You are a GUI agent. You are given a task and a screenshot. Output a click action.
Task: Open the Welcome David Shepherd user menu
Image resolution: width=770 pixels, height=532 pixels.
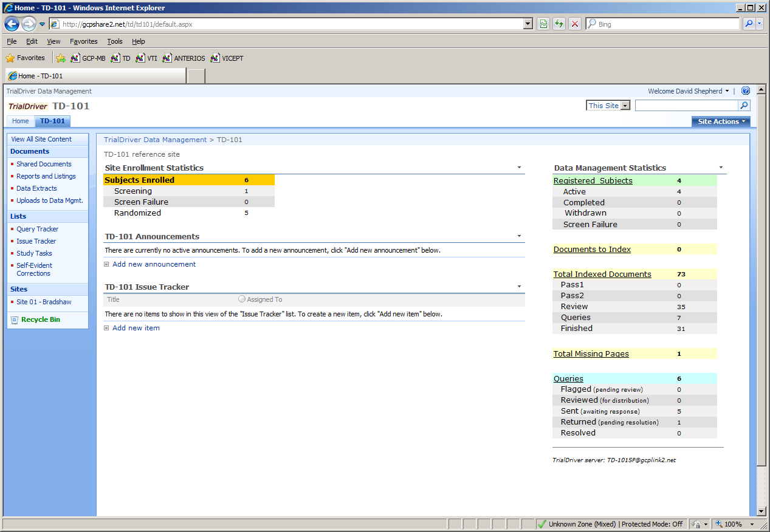(688, 91)
